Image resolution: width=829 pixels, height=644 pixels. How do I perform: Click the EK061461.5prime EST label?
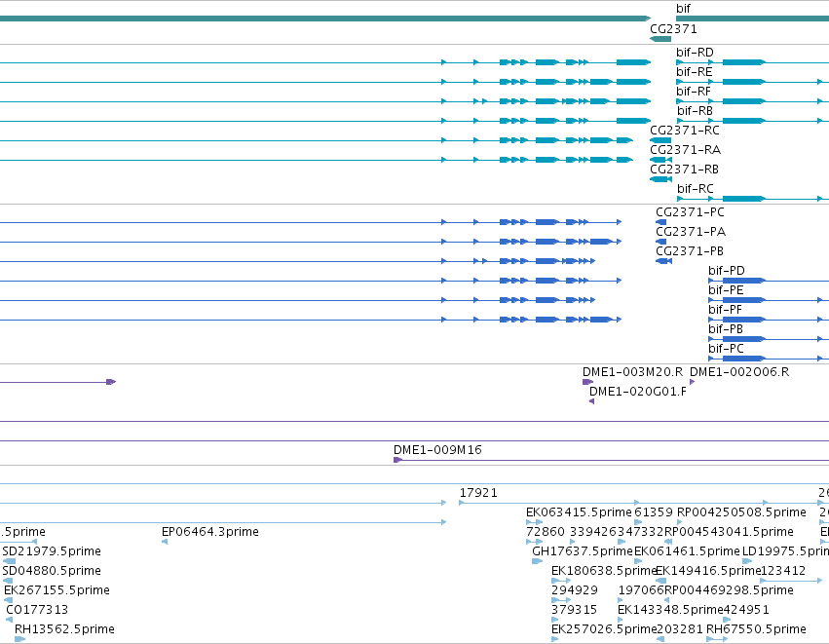[x=687, y=551]
